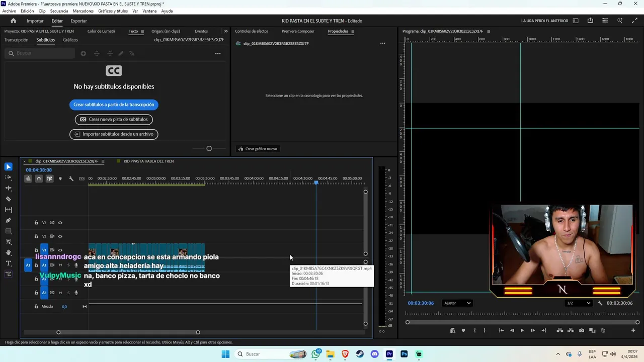Select the Pen tool

click(9, 220)
